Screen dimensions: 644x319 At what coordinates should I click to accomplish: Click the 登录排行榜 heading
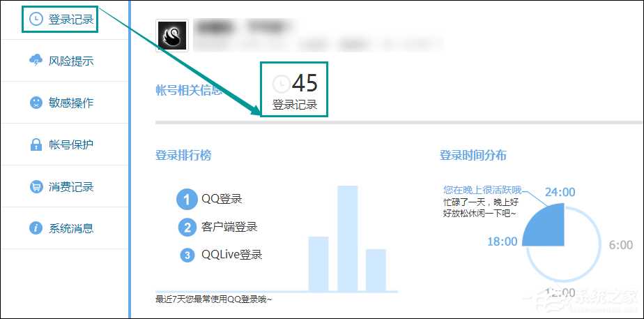(183, 156)
